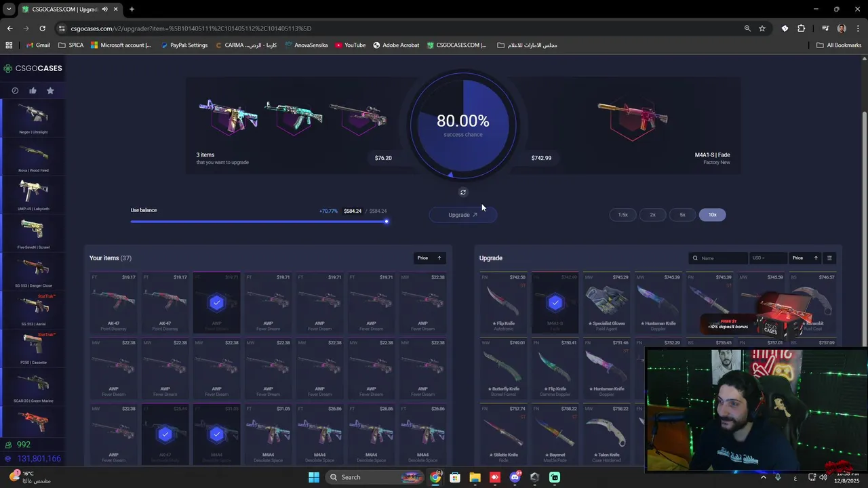Bookmark this page with the star icon
868x488 pixels.
tap(762, 28)
